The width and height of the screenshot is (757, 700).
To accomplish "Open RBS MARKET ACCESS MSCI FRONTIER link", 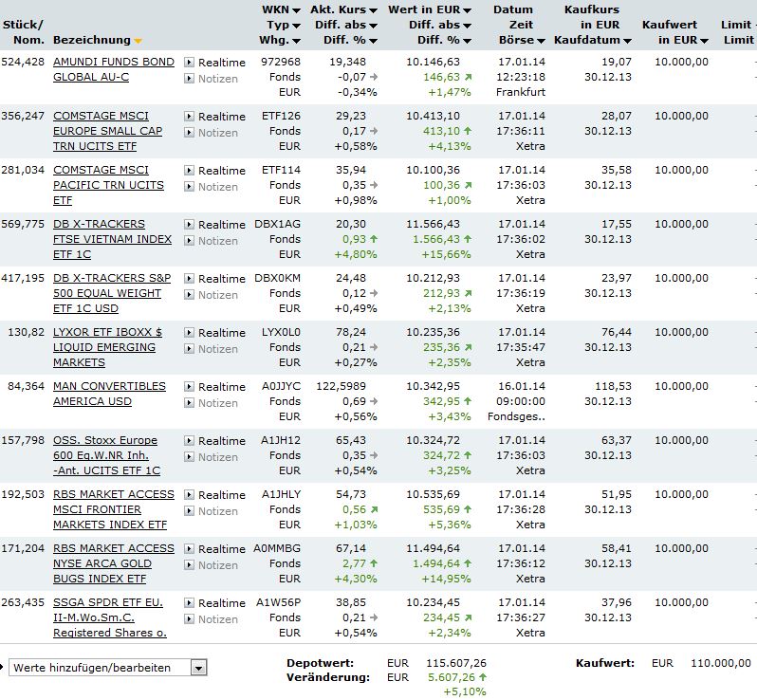I will [114, 509].
